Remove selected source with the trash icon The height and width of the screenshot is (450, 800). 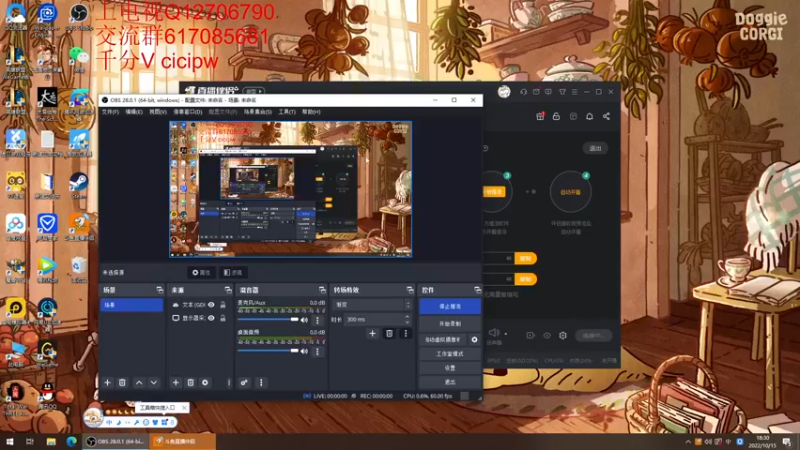[x=190, y=383]
